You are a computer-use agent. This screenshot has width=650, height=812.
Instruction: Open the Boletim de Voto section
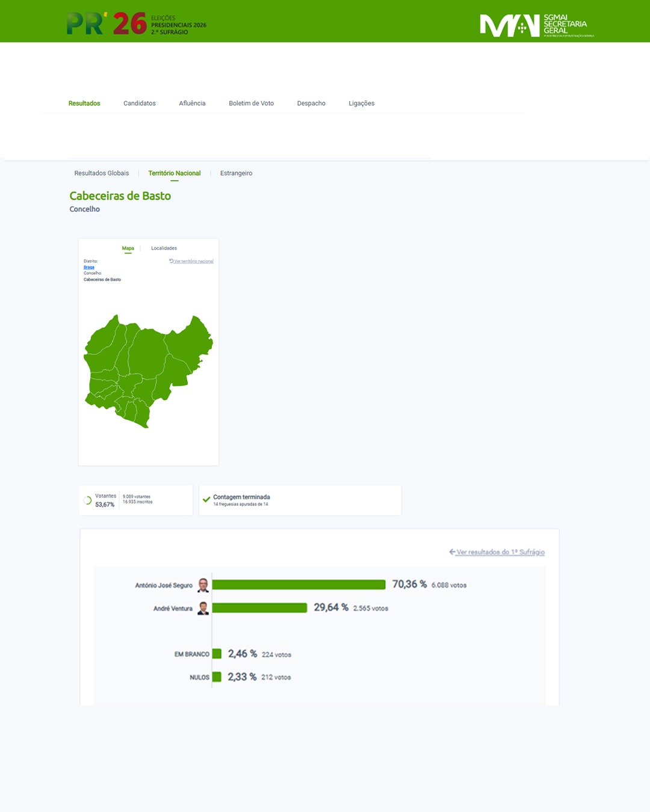251,103
